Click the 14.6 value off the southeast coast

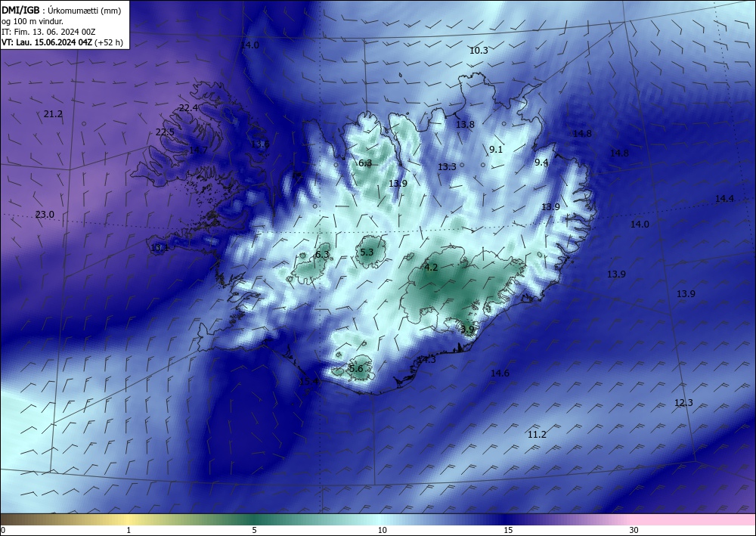coord(500,373)
